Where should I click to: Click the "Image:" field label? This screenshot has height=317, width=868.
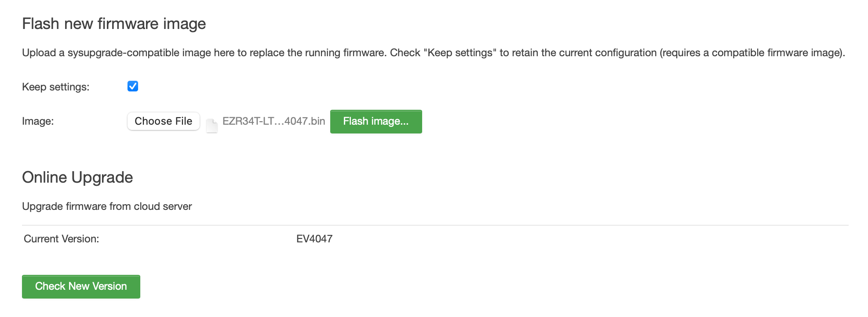click(38, 121)
